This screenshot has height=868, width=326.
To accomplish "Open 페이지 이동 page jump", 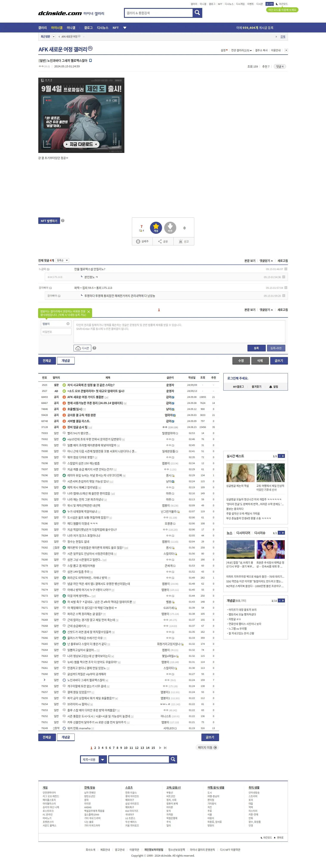I will click(x=207, y=747).
